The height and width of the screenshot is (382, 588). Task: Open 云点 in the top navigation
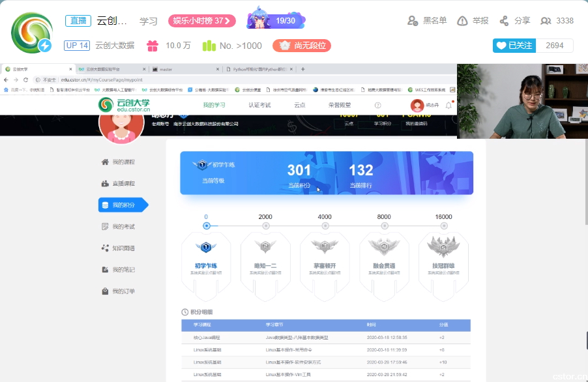click(300, 105)
